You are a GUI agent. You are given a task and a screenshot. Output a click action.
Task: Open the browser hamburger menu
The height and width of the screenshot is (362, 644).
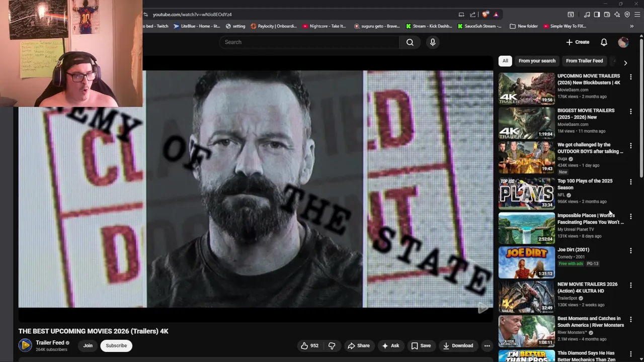[637, 15]
